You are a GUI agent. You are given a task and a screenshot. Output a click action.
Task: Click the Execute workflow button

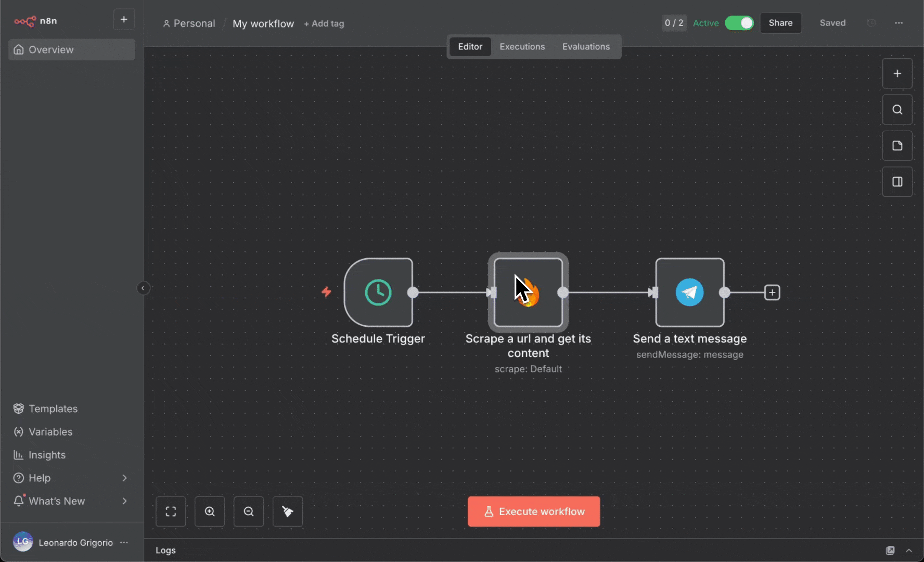(x=534, y=511)
